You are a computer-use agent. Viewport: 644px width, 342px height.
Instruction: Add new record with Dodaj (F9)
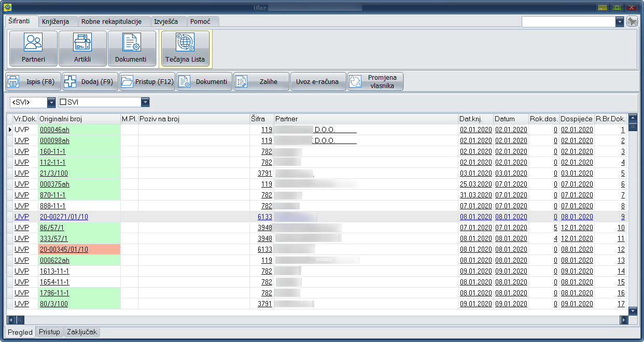point(90,81)
